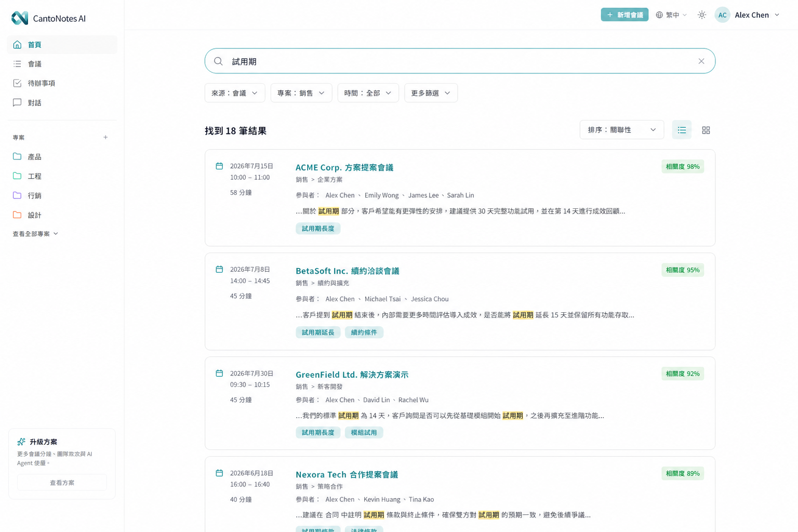Click the date 2026年7月15日
The height and width of the screenshot is (532, 798).
pos(251,166)
